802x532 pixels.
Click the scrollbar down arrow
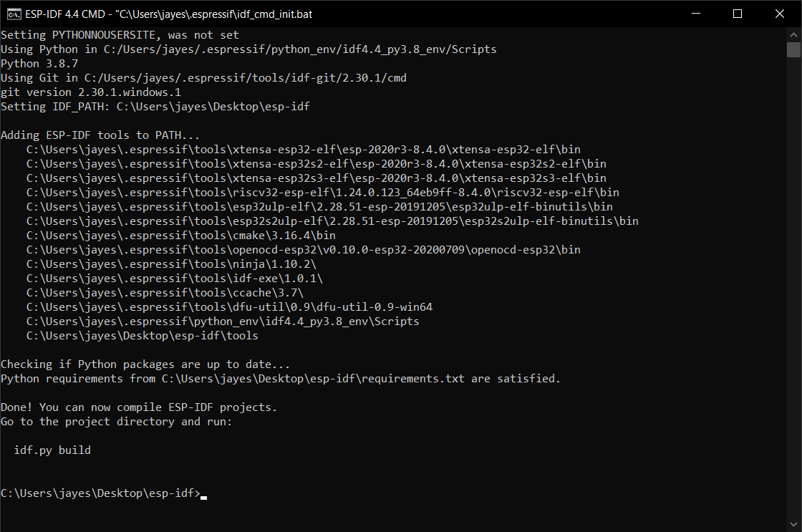795,524
